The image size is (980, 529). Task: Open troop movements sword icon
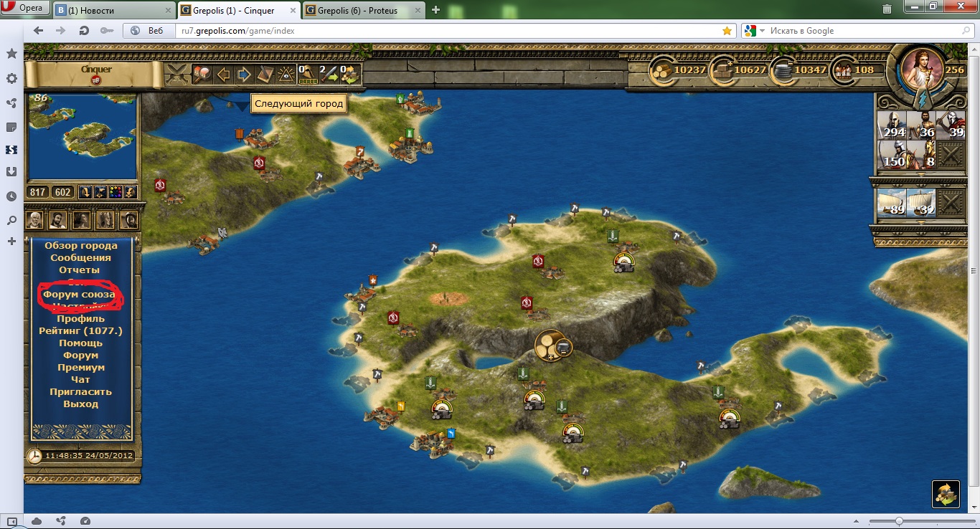click(x=329, y=74)
